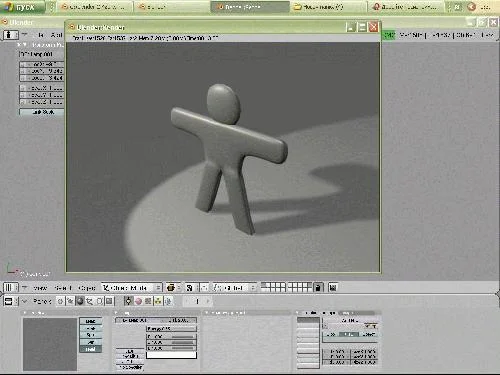This screenshot has height=375, width=500.
Task: Open the Object menu in 3D header
Action: click(87, 288)
